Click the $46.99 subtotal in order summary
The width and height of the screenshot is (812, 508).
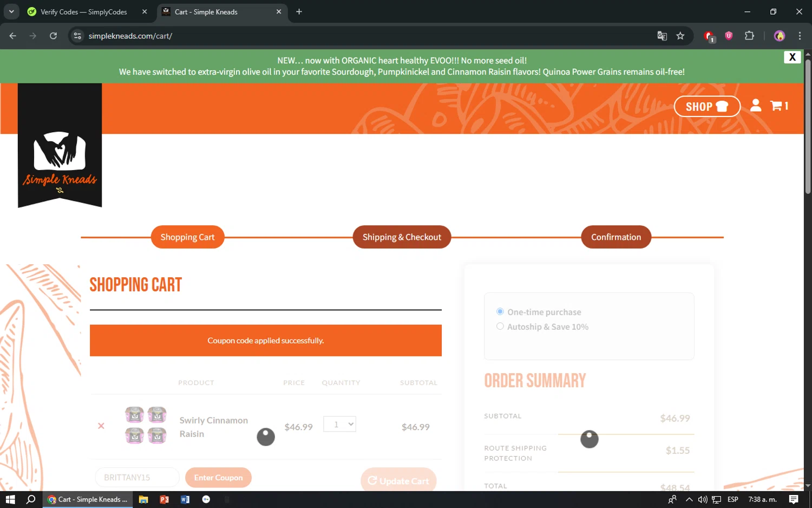tap(675, 418)
